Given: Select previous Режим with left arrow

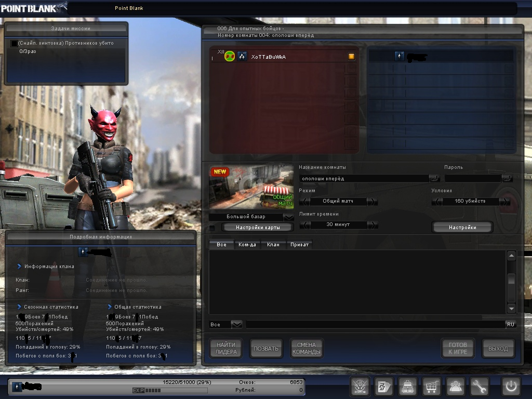Looking at the screenshot, I should (304, 202).
